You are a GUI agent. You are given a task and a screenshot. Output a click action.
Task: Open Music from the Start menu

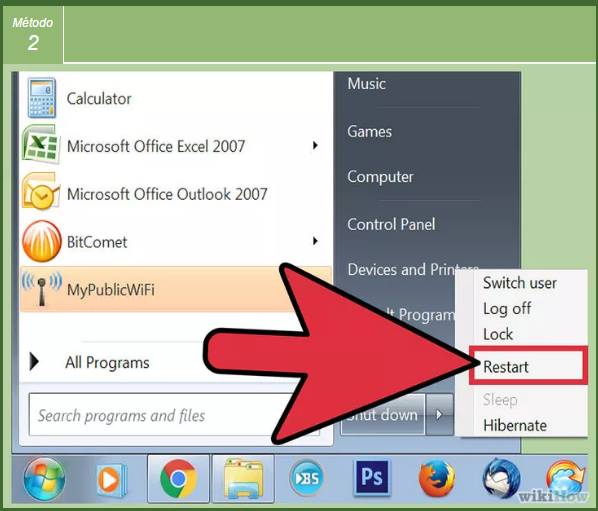pyautogui.click(x=367, y=84)
